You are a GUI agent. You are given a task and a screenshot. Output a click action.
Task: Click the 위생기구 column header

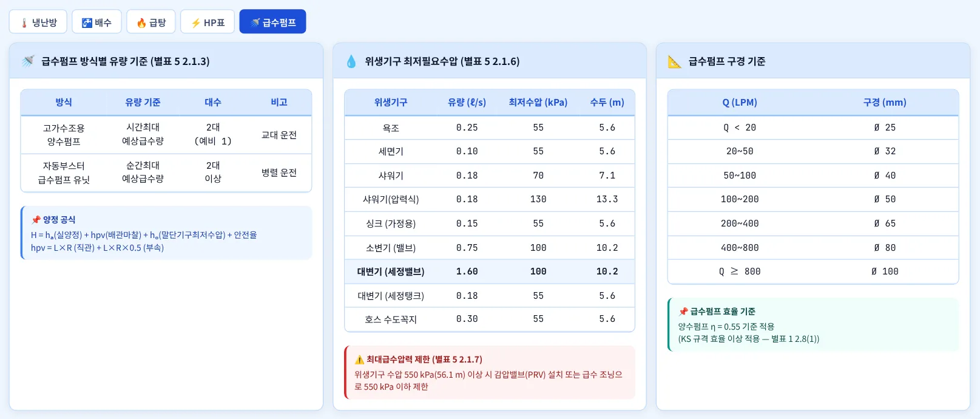coord(391,103)
